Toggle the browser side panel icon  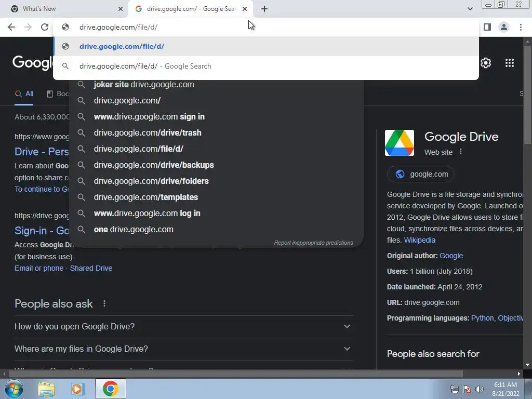tap(487, 27)
